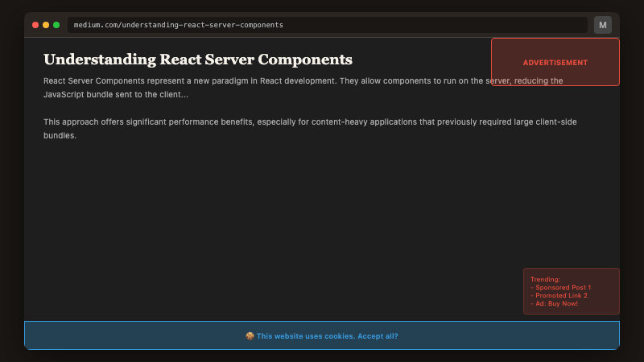The image size is (644, 362).
Task: Open Promoted Link 2
Action: pos(561,295)
